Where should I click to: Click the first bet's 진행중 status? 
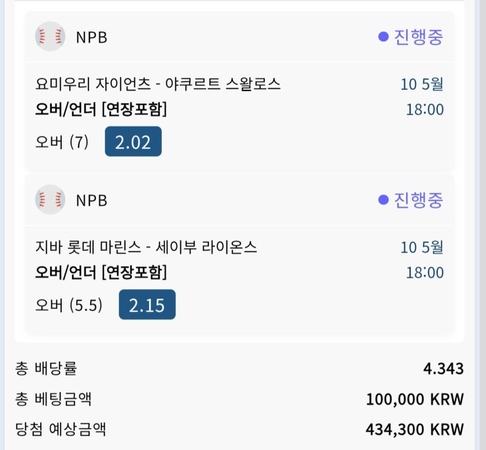[x=418, y=37]
